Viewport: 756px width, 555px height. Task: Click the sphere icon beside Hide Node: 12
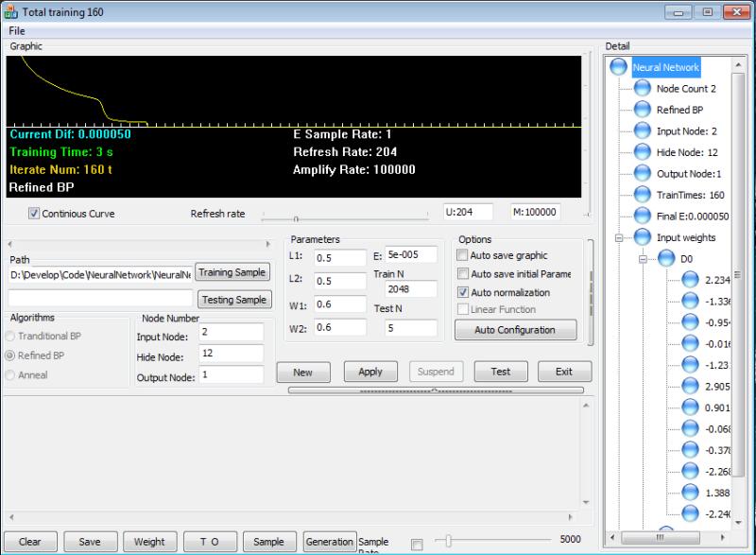tap(643, 152)
